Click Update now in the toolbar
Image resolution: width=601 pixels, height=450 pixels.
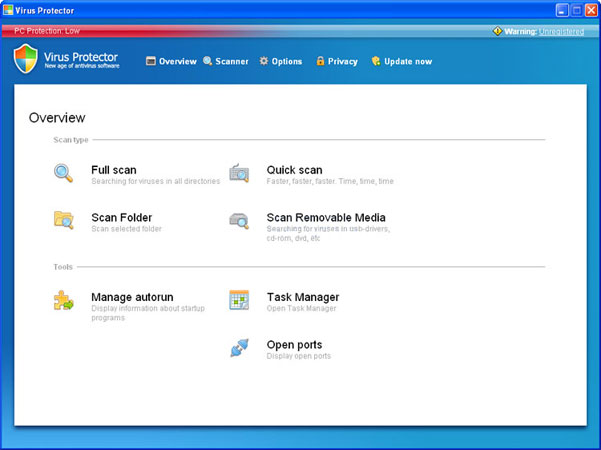(x=402, y=61)
